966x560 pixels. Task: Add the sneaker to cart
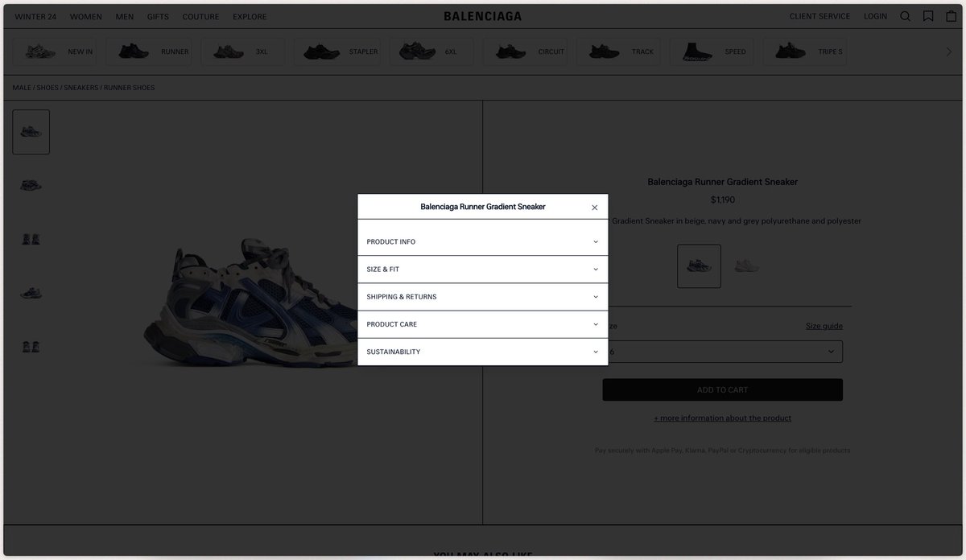[x=723, y=390]
